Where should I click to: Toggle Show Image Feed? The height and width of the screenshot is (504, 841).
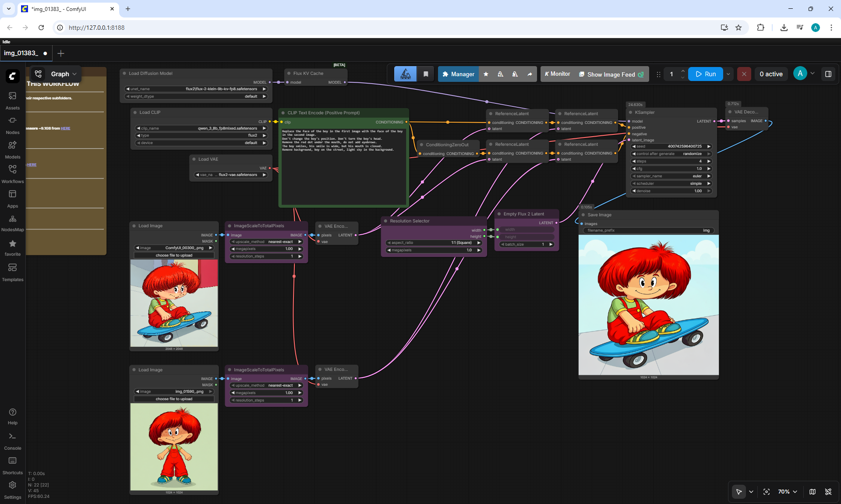(x=611, y=74)
